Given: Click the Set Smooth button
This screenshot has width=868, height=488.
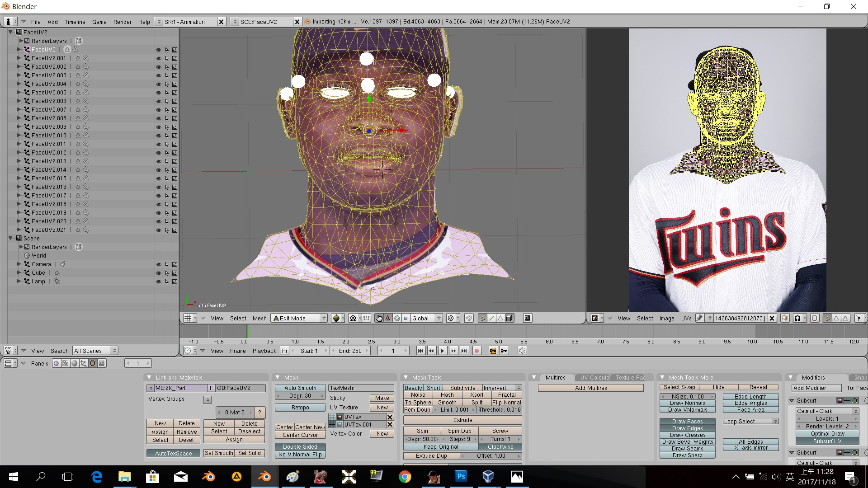Looking at the screenshot, I should [x=219, y=453].
